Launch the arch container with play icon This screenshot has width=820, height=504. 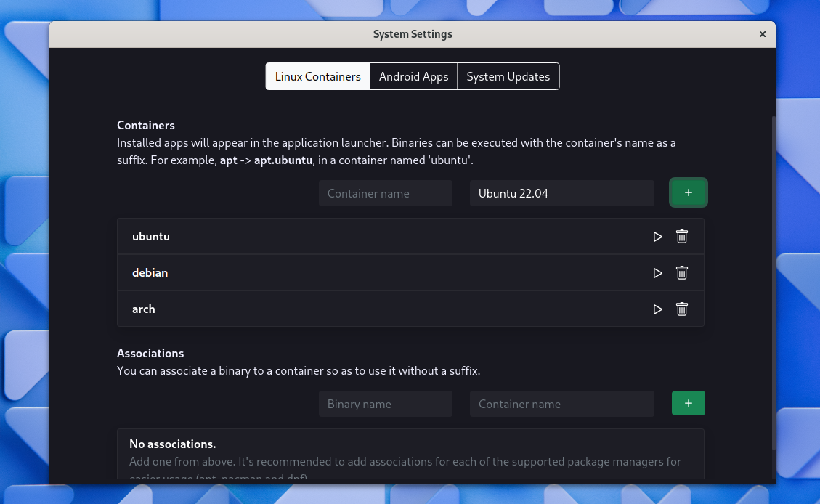pos(657,309)
